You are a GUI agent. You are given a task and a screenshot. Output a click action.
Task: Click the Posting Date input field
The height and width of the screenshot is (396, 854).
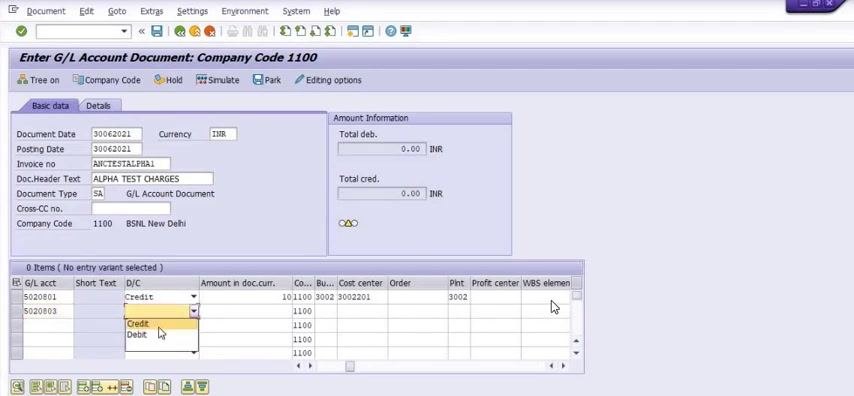click(117, 149)
